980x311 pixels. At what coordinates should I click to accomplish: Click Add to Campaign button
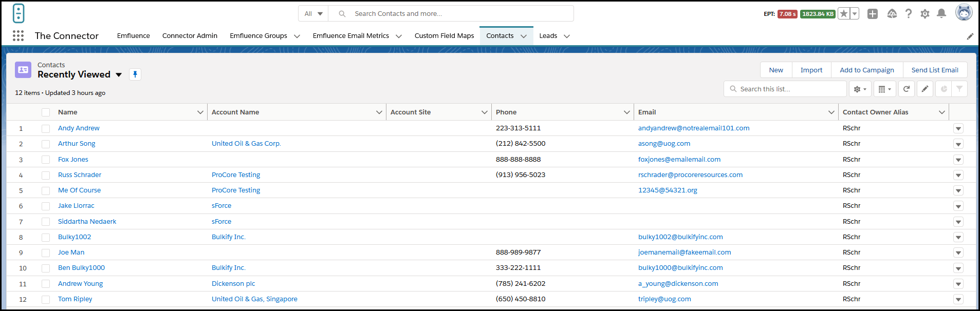pyautogui.click(x=867, y=70)
